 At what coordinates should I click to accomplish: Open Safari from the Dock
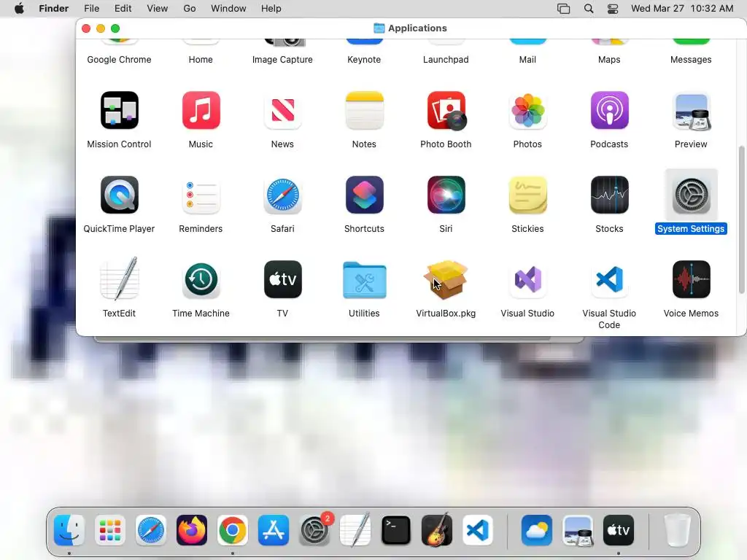151,530
